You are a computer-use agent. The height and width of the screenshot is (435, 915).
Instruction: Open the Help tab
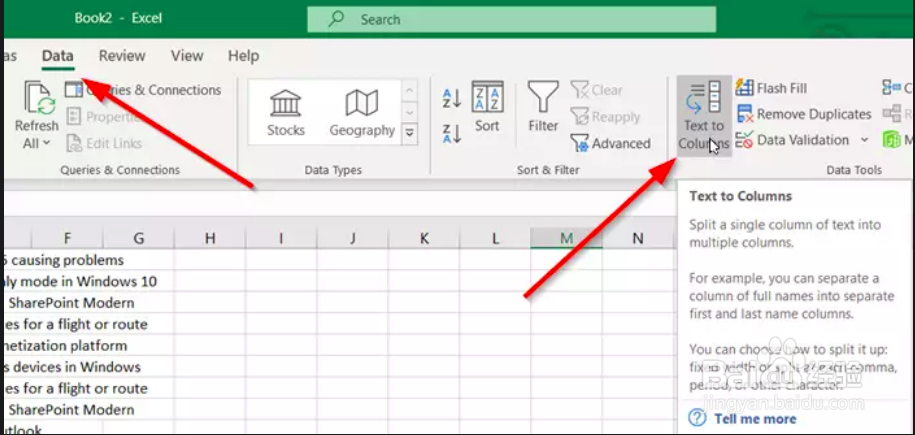point(243,56)
